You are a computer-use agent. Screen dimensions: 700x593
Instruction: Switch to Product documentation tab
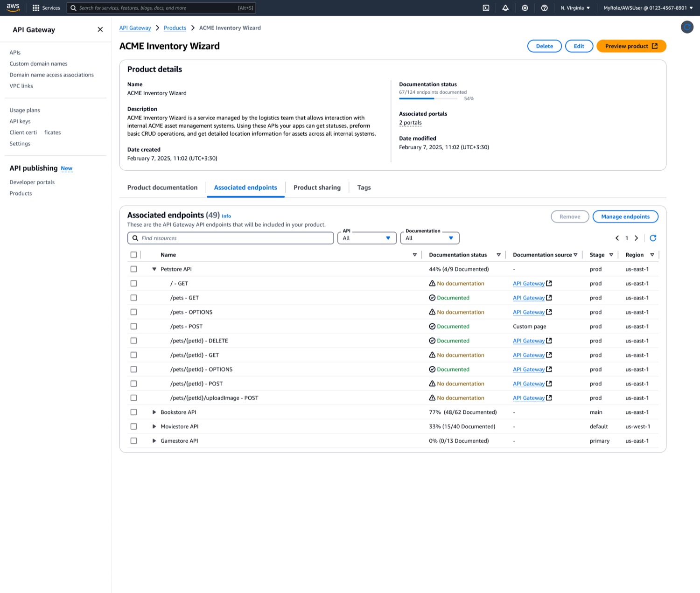click(162, 188)
